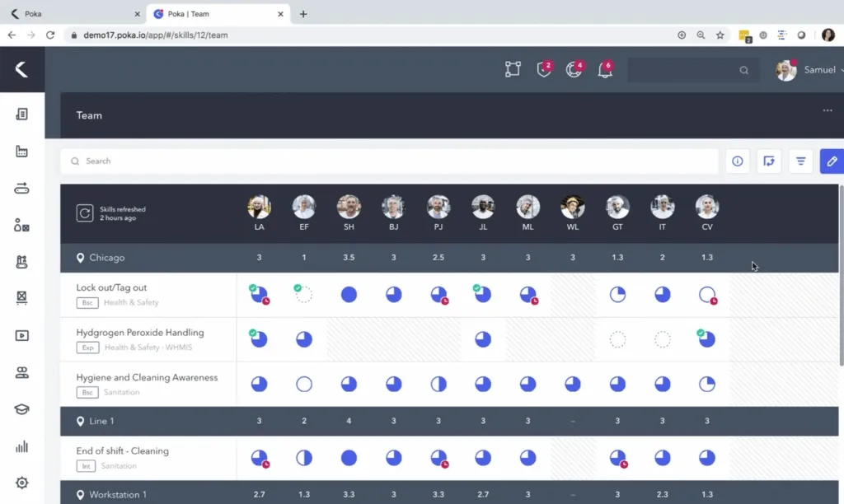Expand the Samuel user account menu
This screenshot has width=844, height=504.
tap(810, 70)
